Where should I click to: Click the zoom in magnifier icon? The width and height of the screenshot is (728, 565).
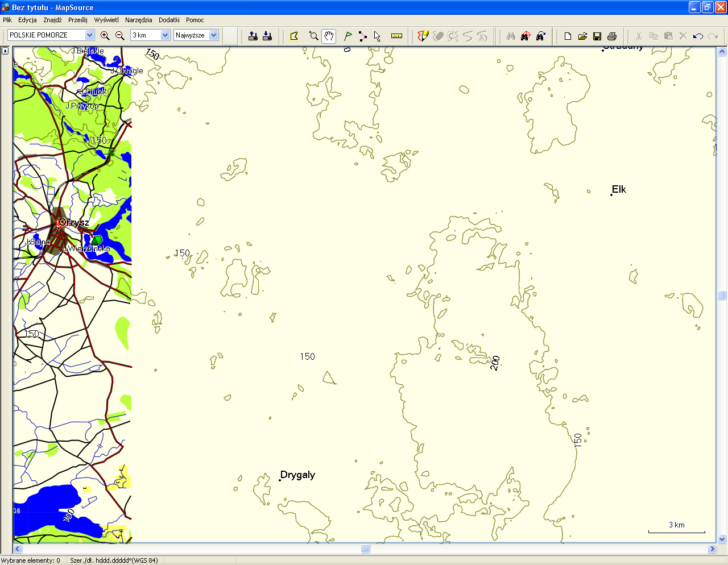(105, 35)
